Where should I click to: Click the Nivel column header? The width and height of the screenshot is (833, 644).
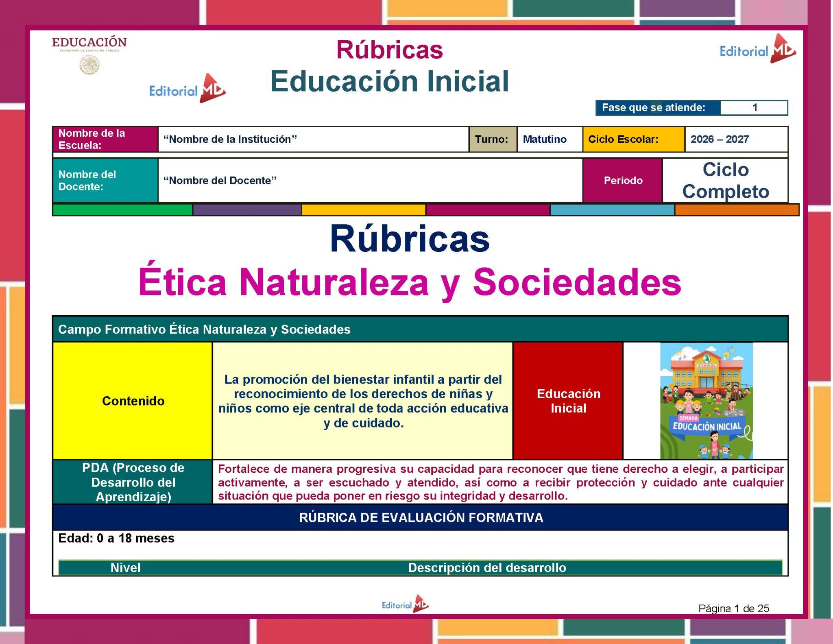tap(125, 568)
